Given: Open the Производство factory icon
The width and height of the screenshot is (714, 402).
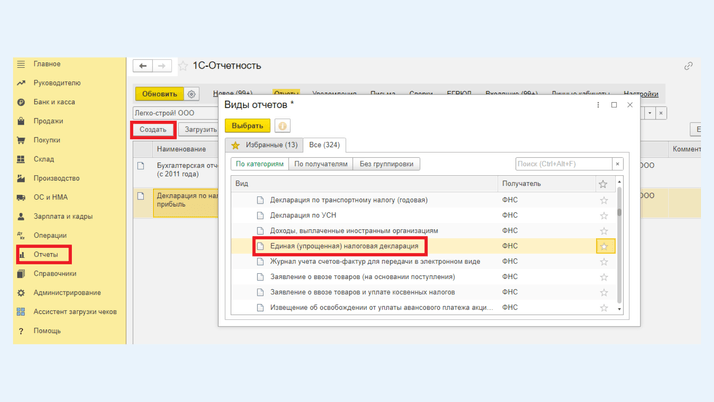Looking at the screenshot, I should tap(21, 178).
